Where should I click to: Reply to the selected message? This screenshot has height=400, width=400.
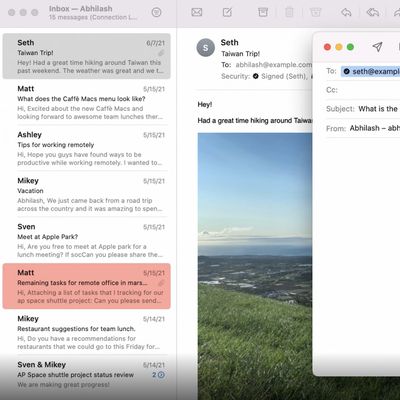click(x=346, y=12)
